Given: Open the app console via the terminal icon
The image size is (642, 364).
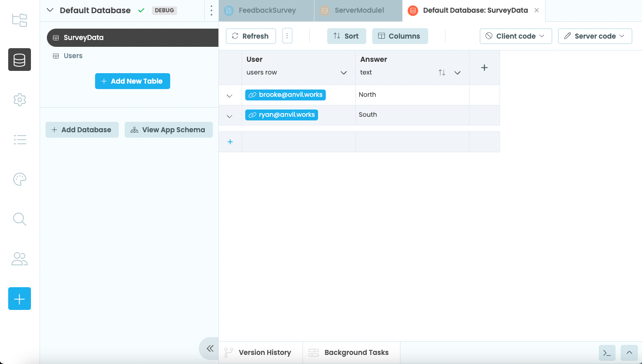Looking at the screenshot, I should coord(607,353).
